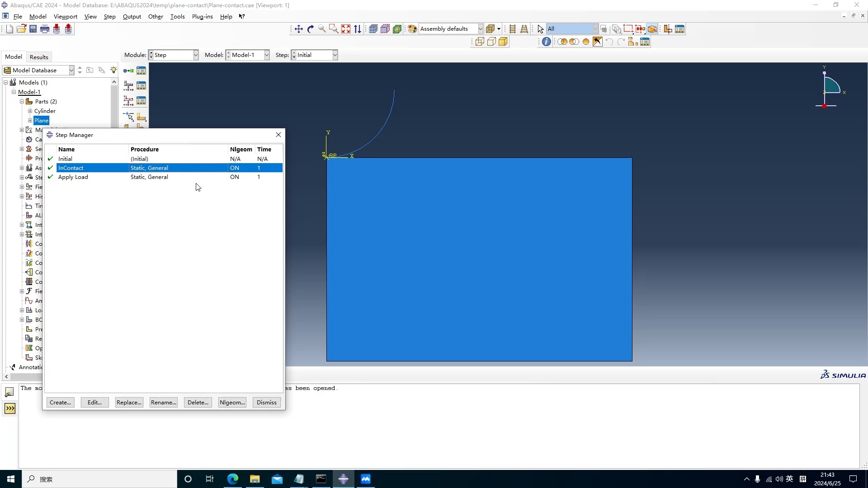This screenshot has width=868, height=488.
Task: Toggle the tree light bulb filter
Action: point(113,70)
